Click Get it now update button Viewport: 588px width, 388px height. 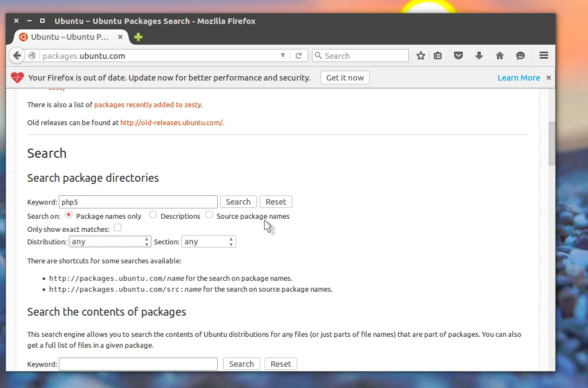click(345, 78)
